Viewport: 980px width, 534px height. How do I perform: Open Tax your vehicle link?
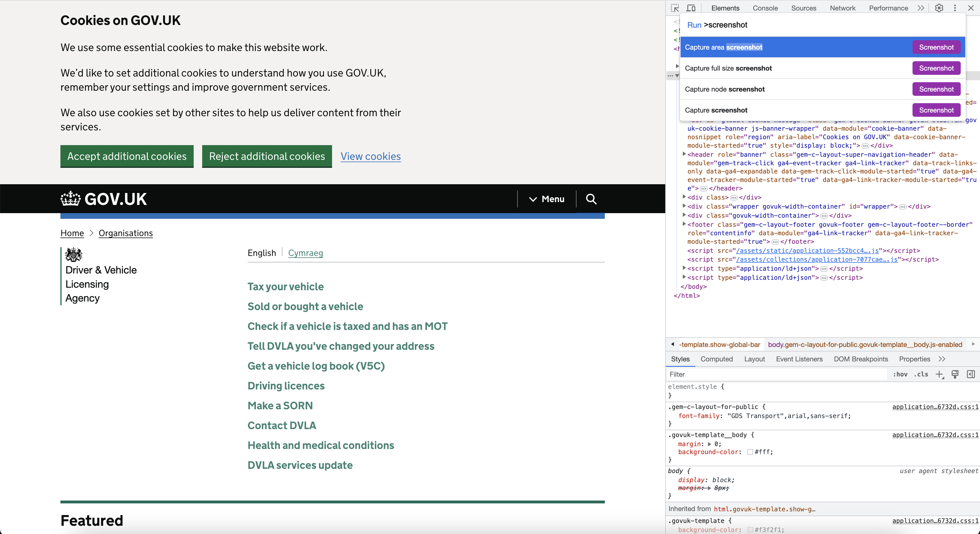tap(286, 286)
